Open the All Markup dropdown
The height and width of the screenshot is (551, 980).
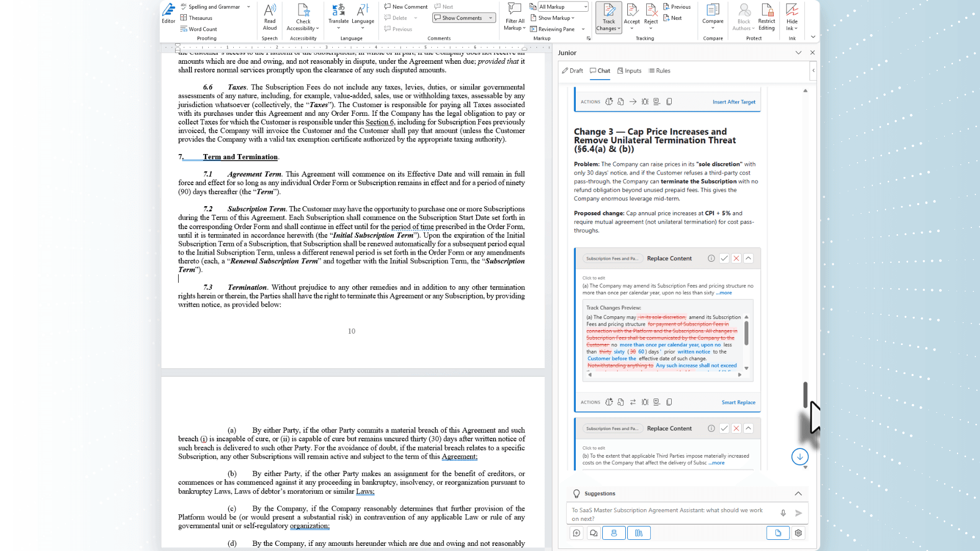pyautogui.click(x=563, y=7)
